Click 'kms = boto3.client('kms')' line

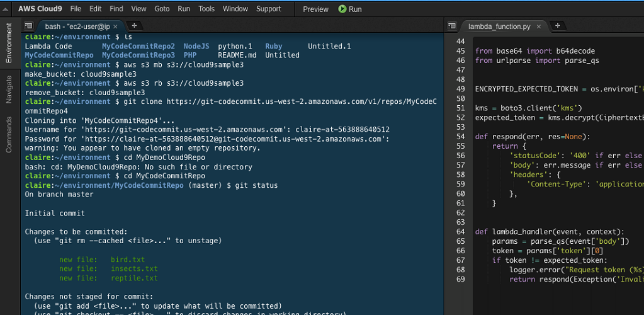click(528, 108)
